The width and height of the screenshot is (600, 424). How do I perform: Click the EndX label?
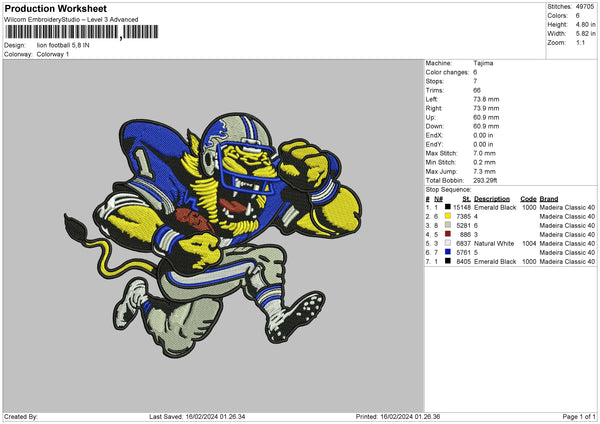click(x=434, y=135)
